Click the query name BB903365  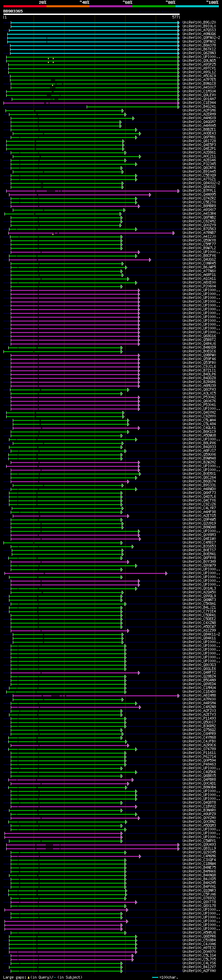point(13,11)
